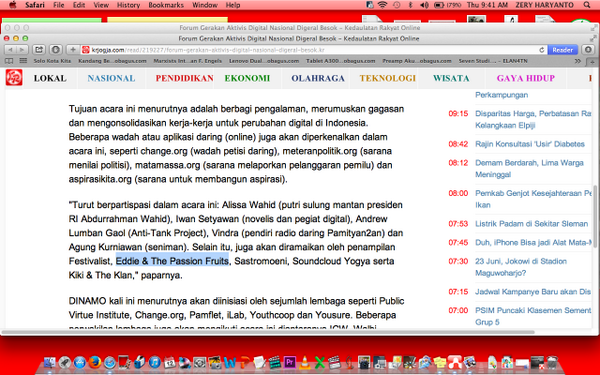Launch Firefox from the Dock
This screenshot has height=375, width=600.
click(x=95, y=362)
